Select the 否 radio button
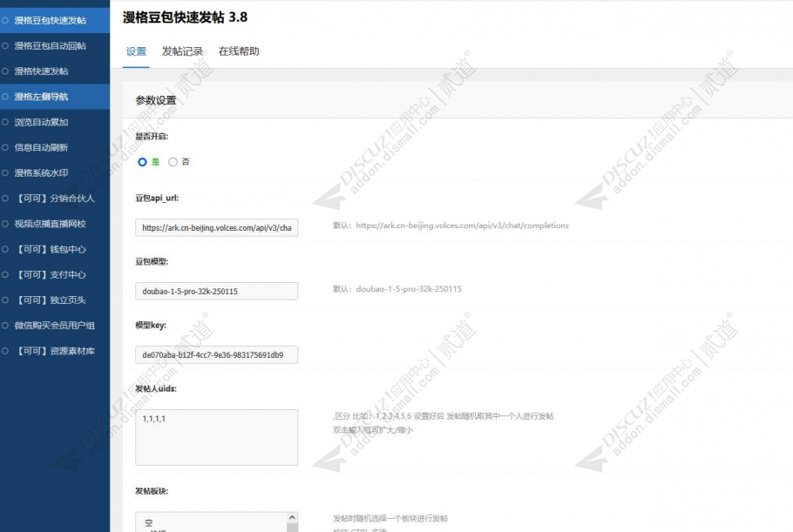Screen dimensions: 793x532 (173, 162)
